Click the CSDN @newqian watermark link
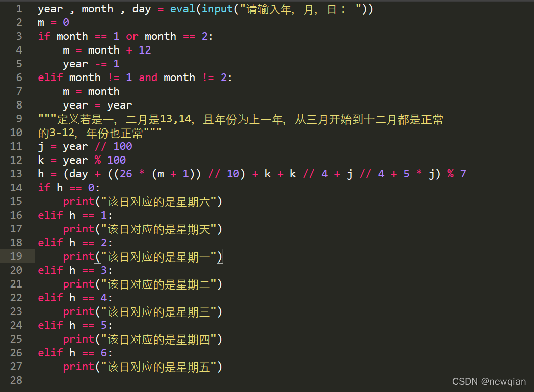 point(489,381)
